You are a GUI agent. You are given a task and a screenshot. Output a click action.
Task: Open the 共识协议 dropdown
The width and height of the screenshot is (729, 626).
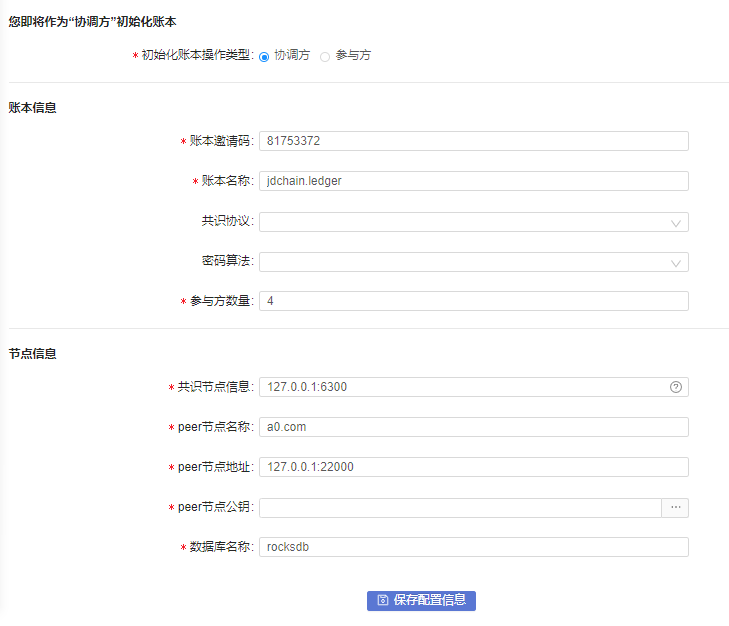(474, 222)
